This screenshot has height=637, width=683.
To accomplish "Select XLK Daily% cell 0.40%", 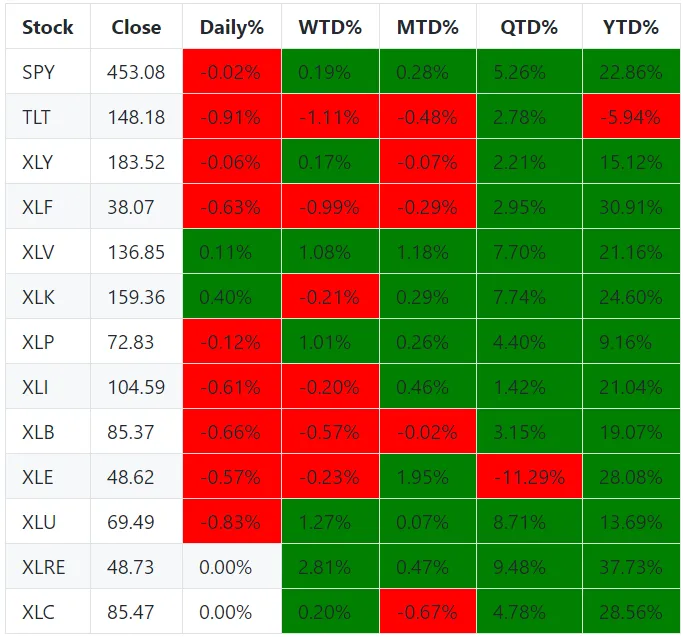I will (x=232, y=297).
